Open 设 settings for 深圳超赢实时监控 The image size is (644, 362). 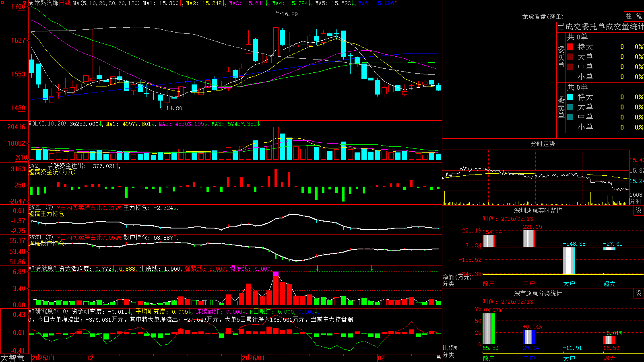[639, 210]
